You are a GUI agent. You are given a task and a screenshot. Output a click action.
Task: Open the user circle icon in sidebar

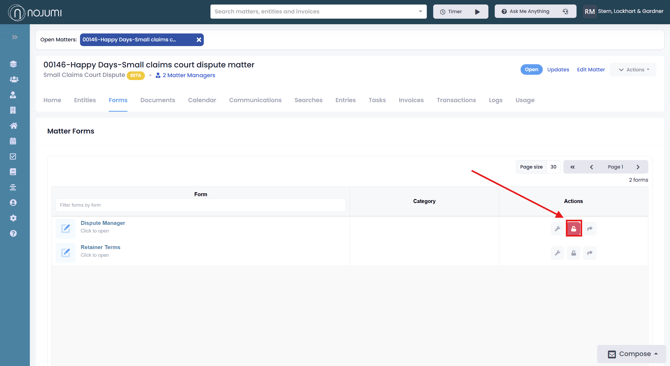tap(13, 202)
